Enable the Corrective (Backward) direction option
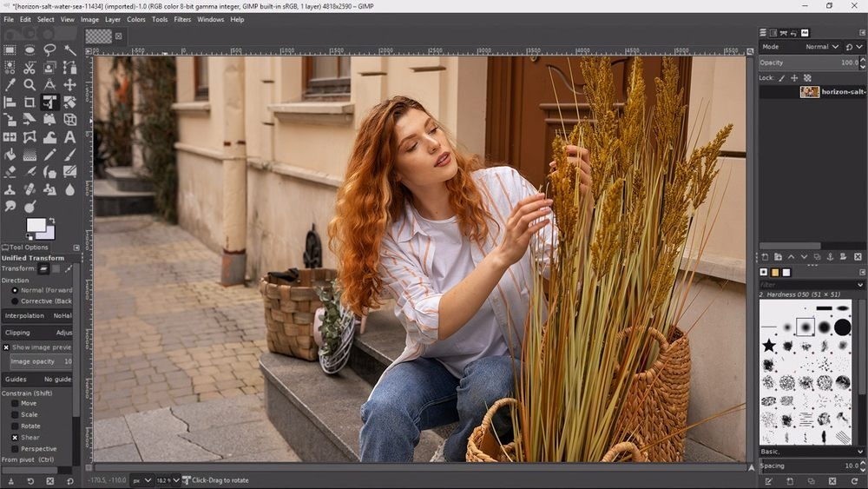The width and height of the screenshot is (868, 489). tap(15, 301)
